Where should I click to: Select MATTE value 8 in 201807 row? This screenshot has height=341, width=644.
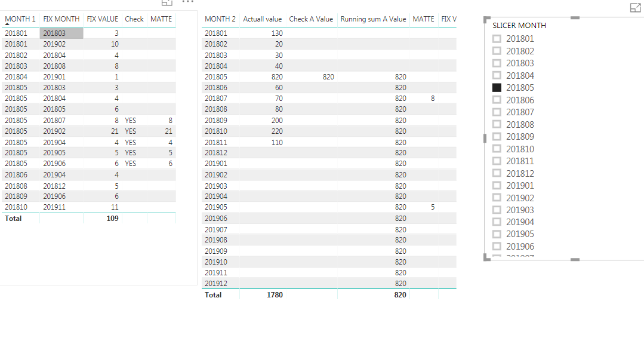[433, 99]
